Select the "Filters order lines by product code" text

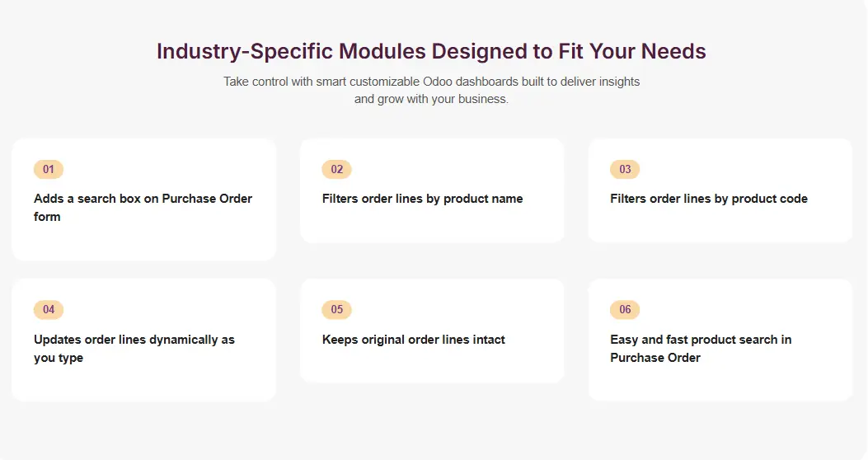pos(709,199)
